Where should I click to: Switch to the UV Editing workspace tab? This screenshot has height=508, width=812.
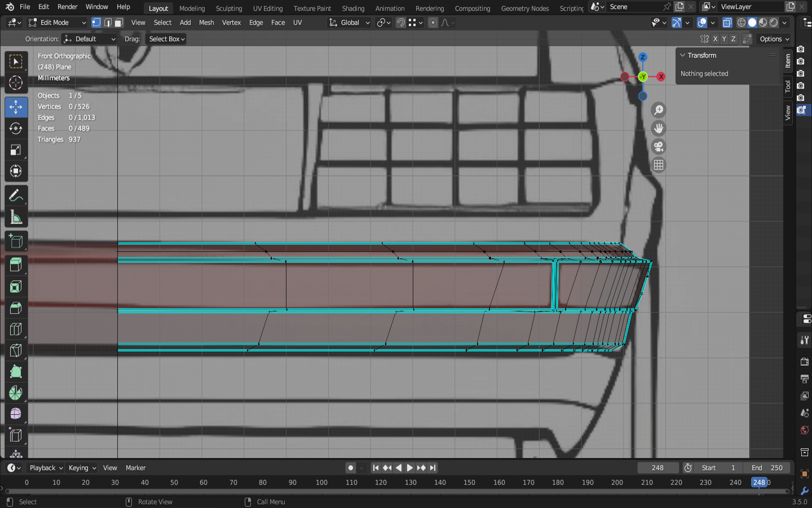coord(268,8)
